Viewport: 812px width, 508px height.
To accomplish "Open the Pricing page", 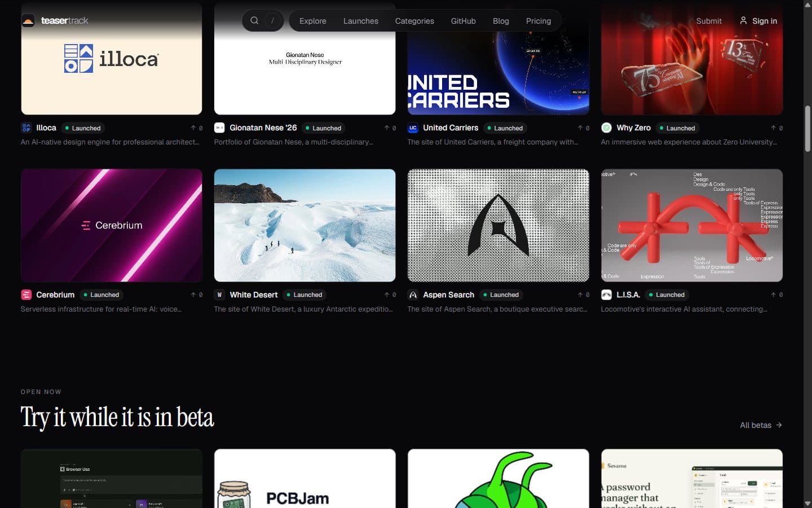I will tap(539, 21).
